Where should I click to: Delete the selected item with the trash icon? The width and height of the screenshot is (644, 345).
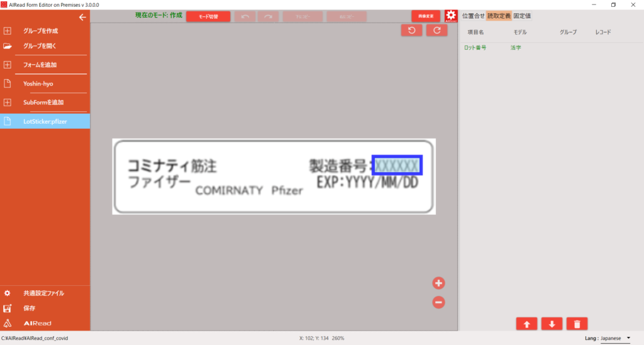(x=577, y=324)
